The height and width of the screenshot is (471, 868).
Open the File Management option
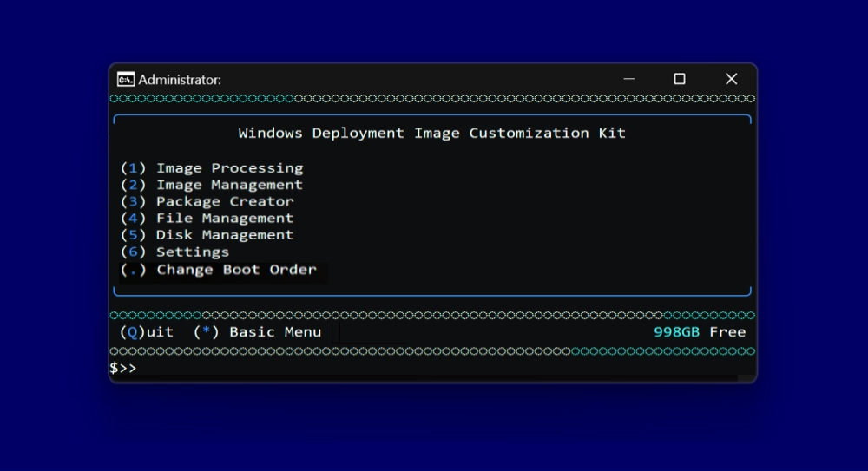click(x=207, y=218)
